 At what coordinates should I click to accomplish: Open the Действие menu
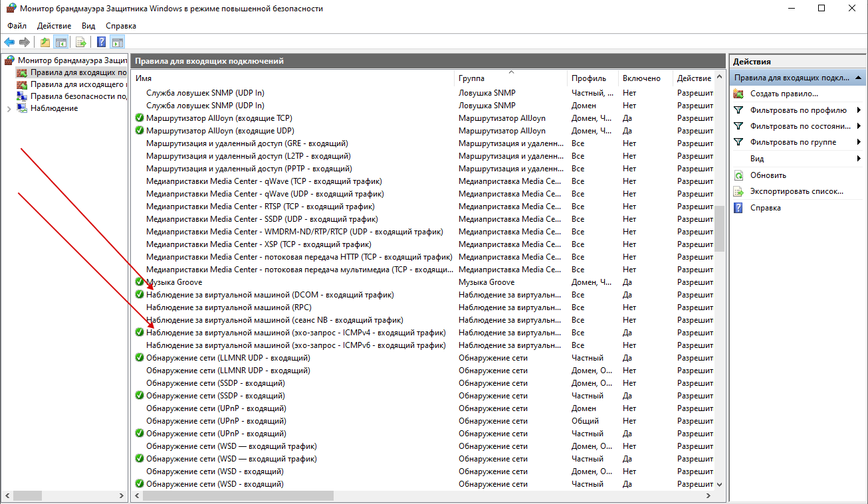[x=54, y=26]
